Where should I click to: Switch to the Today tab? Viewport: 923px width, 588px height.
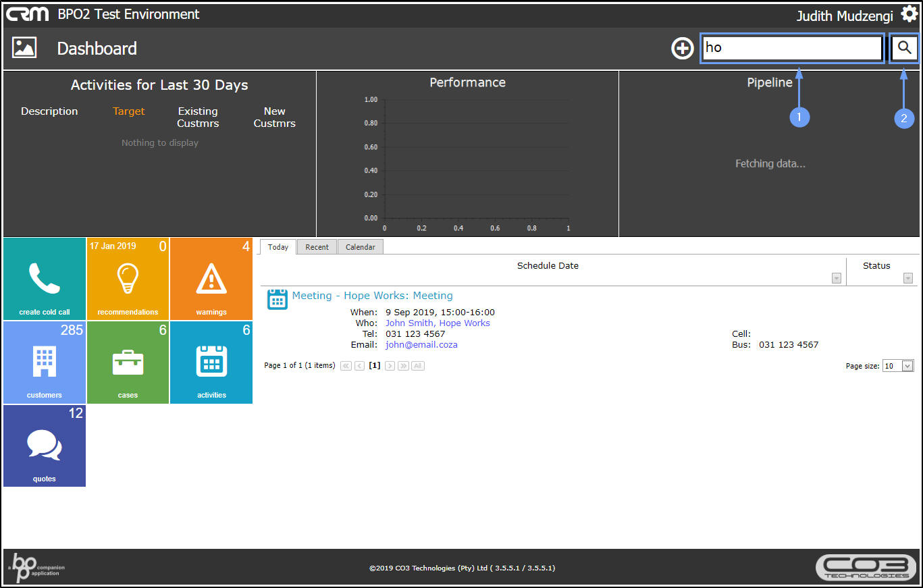tap(278, 247)
